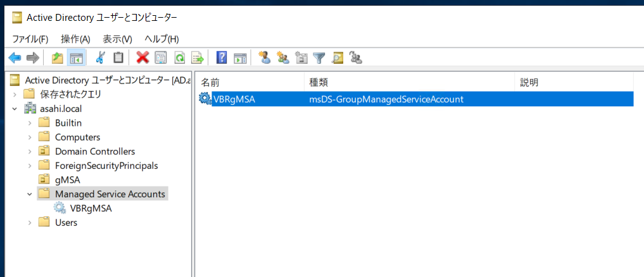
Task: Expand the Computers container
Action: pos(30,137)
